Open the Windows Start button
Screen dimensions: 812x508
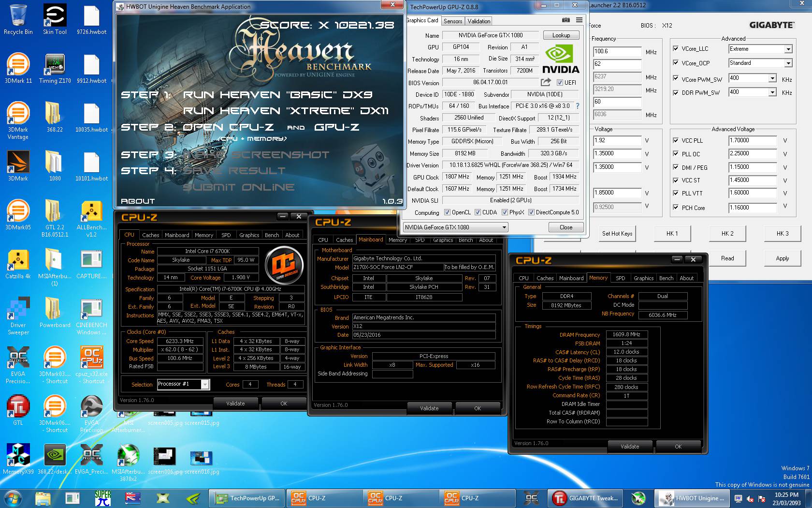(13, 498)
